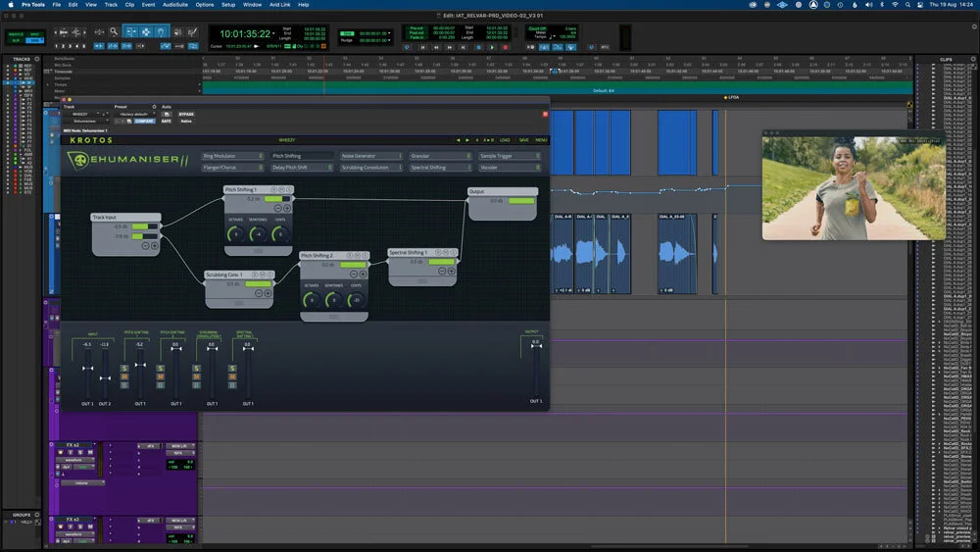Open the Avid Link menu

coord(279,4)
